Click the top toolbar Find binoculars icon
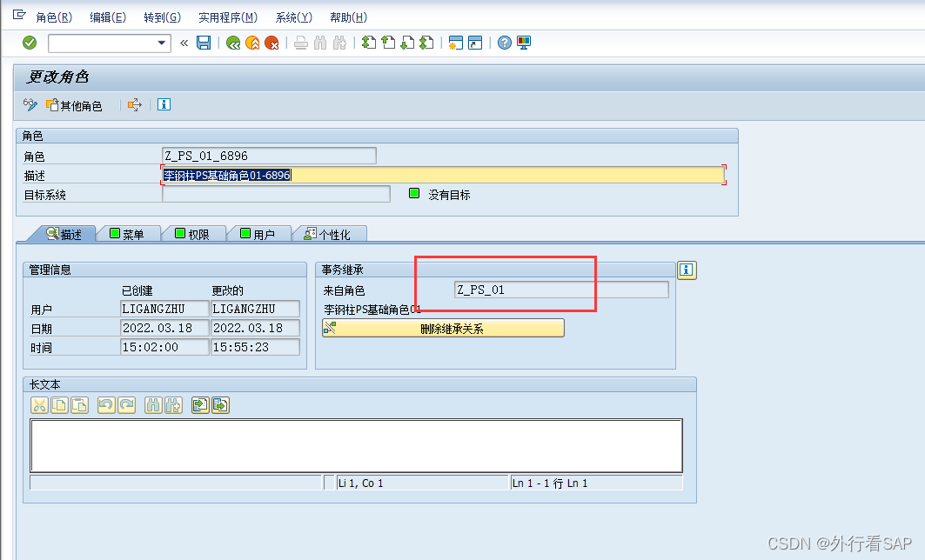925x560 pixels. tap(320, 43)
